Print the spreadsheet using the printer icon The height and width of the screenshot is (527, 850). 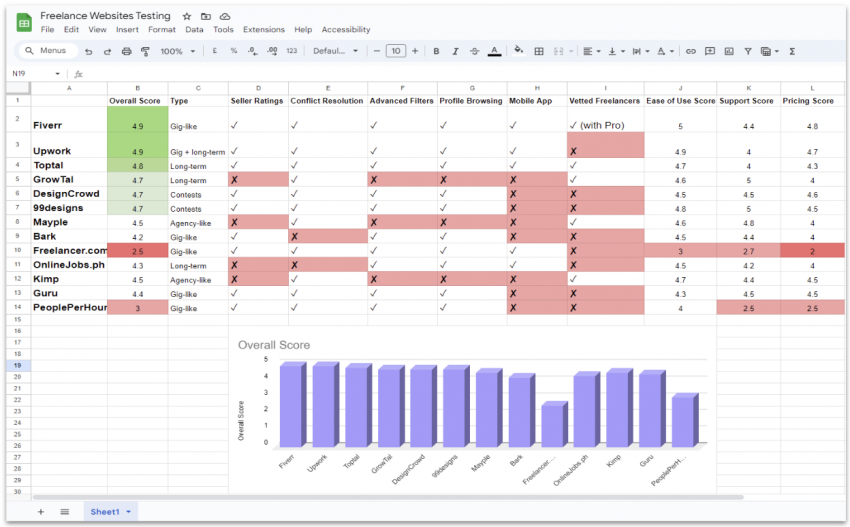tap(126, 52)
